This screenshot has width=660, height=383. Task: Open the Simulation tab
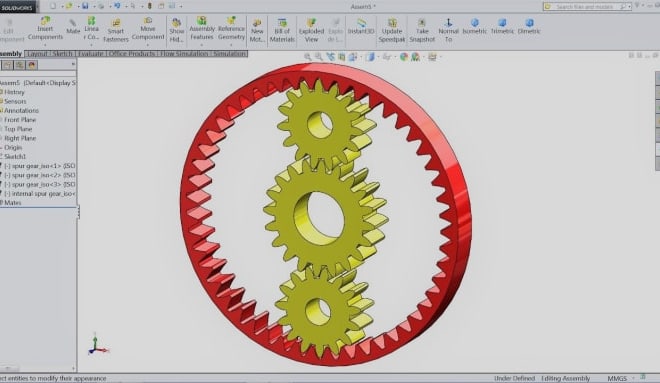tap(229, 54)
